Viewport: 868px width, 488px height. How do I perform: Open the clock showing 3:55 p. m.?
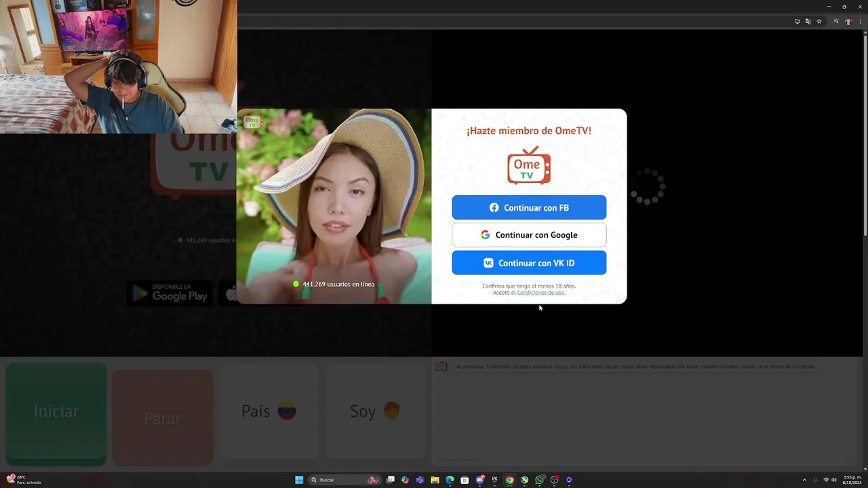pyautogui.click(x=852, y=480)
